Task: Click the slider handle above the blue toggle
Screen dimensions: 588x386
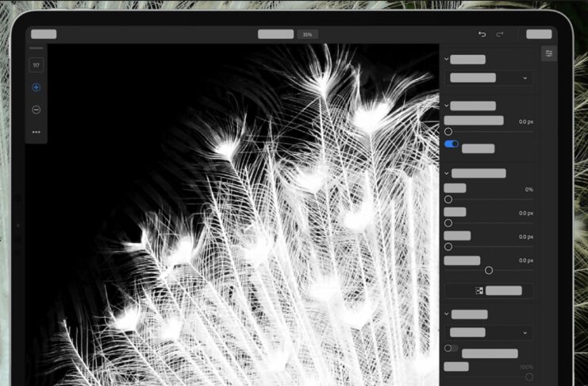Action: point(448,132)
